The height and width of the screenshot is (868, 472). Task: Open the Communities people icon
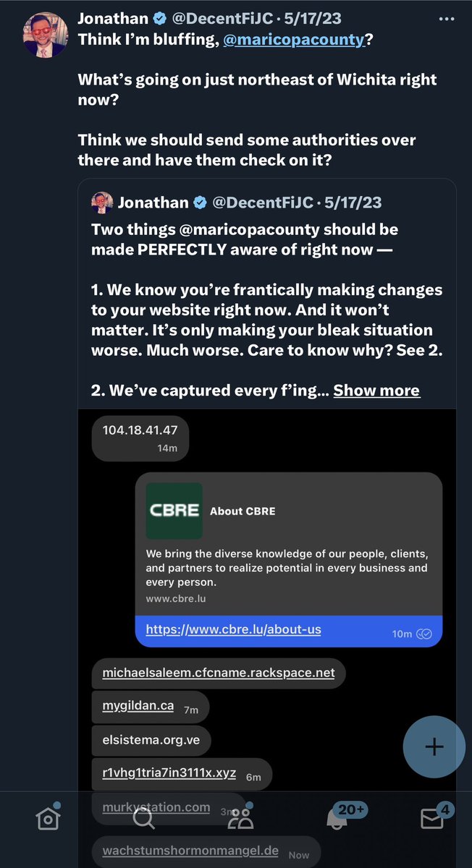pos(240,817)
